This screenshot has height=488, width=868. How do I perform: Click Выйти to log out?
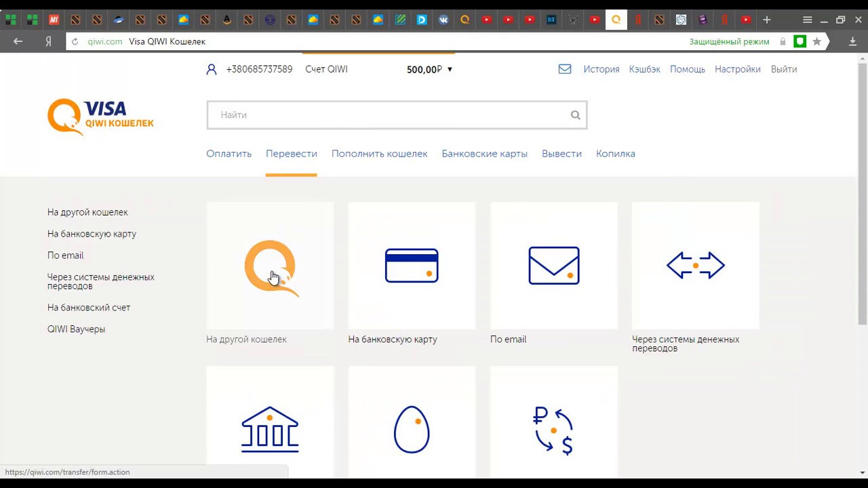coord(784,69)
